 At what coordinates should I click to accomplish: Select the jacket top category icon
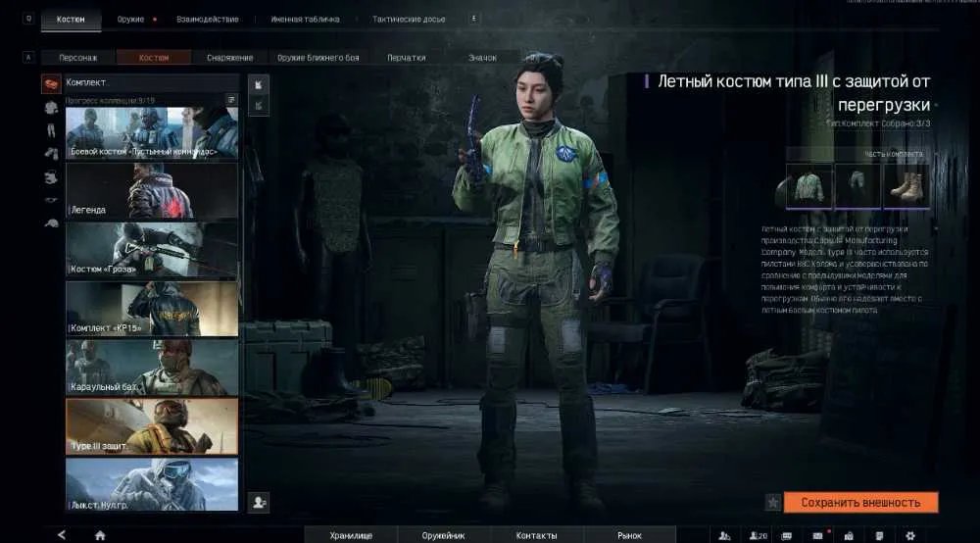(51, 108)
